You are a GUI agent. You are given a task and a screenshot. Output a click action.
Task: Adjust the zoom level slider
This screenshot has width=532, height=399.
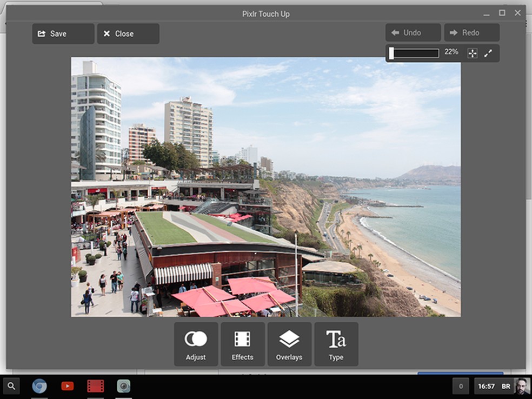pos(414,52)
